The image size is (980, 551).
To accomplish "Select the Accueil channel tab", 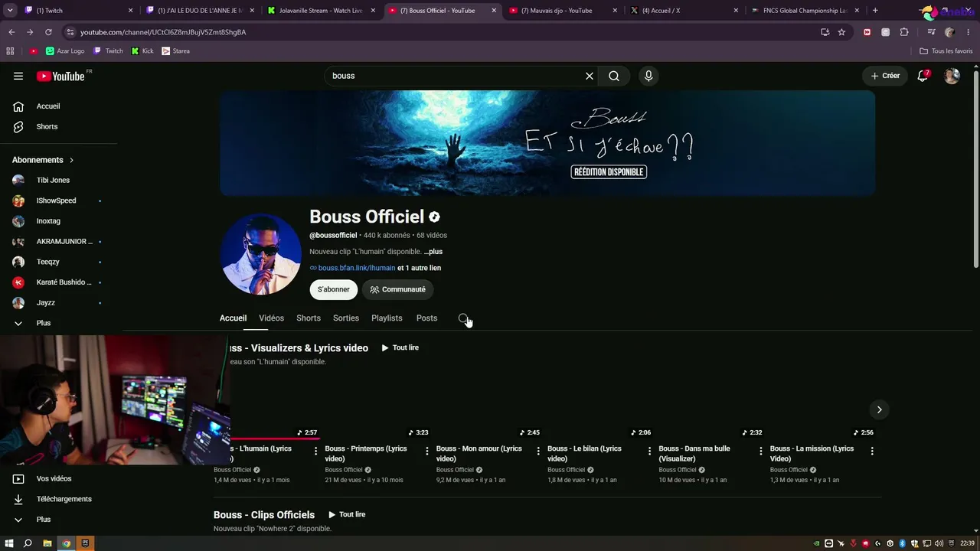I will pyautogui.click(x=233, y=318).
